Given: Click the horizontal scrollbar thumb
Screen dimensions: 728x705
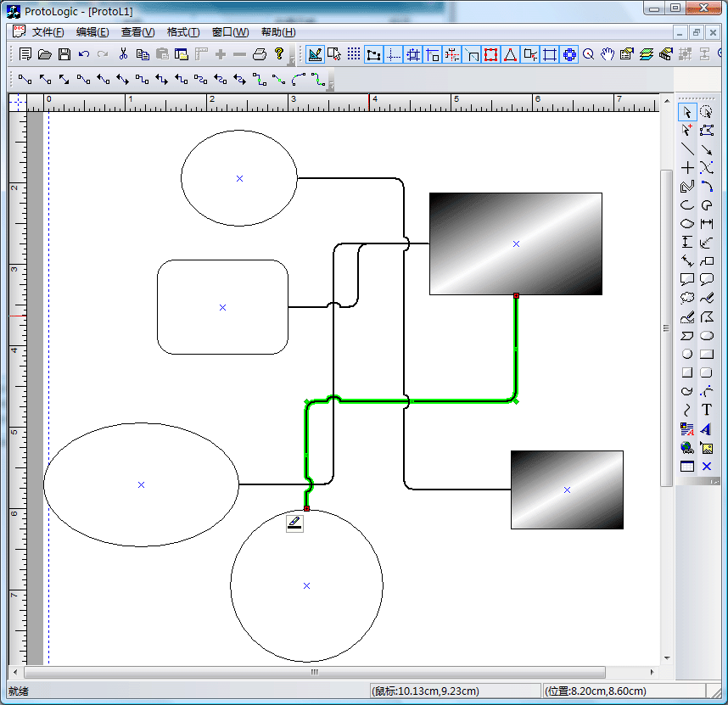Looking at the screenshot, I should (x=314, y=672).
